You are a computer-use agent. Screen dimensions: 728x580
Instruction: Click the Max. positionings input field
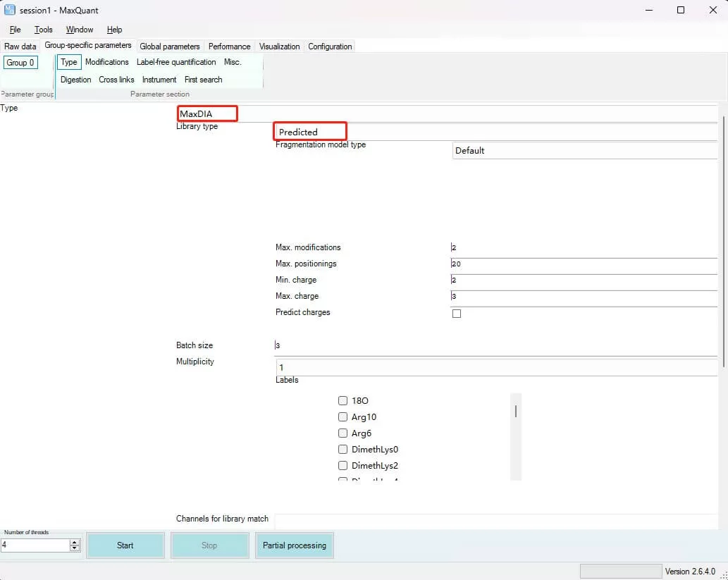click(x=584, y=264)
